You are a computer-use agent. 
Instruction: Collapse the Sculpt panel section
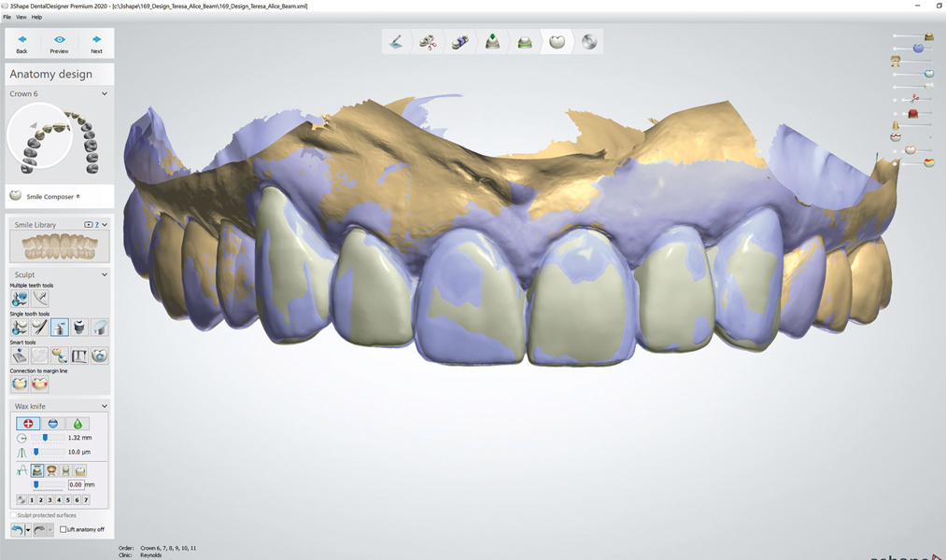pyautogui.click(x=104, y=275)
